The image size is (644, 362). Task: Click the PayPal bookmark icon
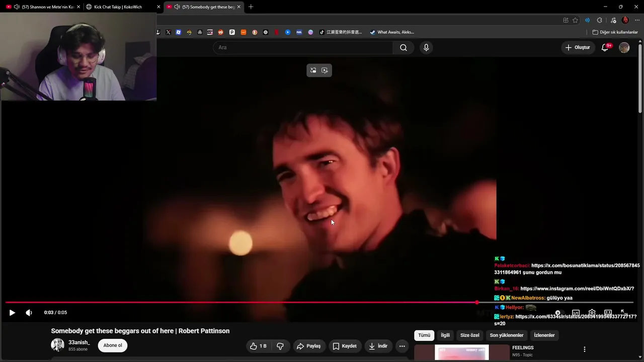[x=232, y=32]
